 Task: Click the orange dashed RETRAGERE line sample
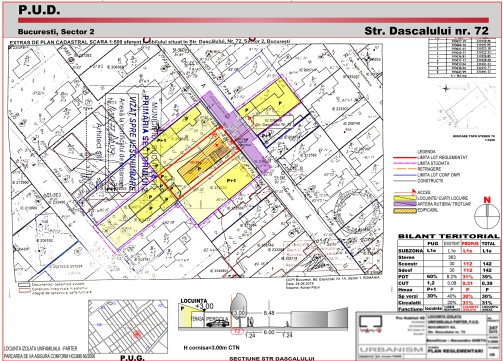405,169
